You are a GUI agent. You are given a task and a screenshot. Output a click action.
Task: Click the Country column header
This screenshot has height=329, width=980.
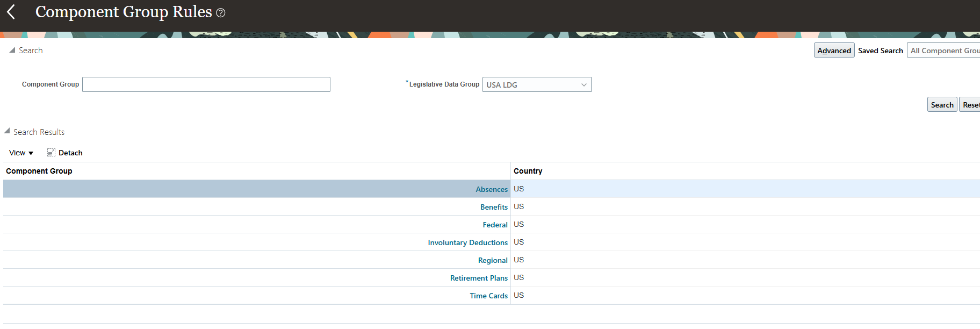coord(745,171)
